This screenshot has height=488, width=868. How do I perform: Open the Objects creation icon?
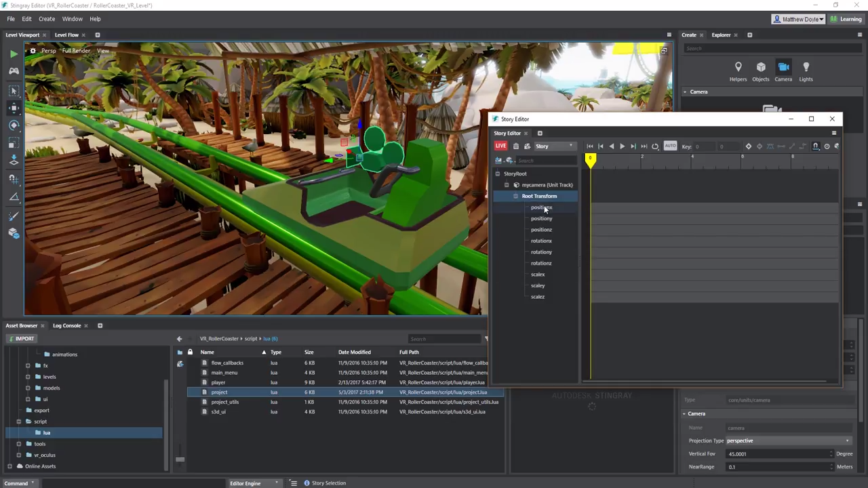tap(761, 68)
